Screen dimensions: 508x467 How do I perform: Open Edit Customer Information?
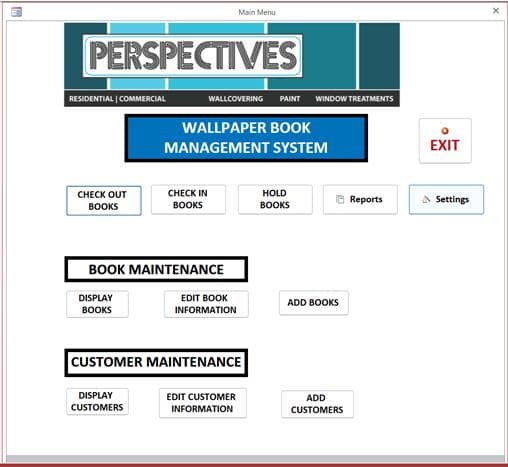[x=202, y=403]
